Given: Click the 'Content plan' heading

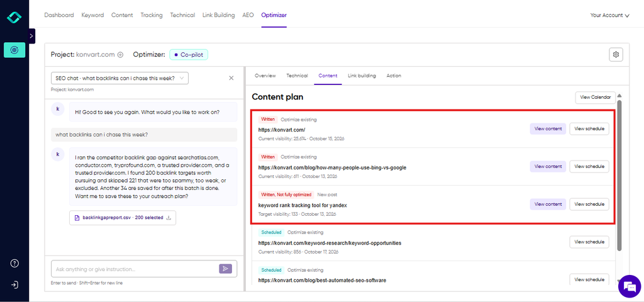Looking at the screenshot, I should point(277,97).
